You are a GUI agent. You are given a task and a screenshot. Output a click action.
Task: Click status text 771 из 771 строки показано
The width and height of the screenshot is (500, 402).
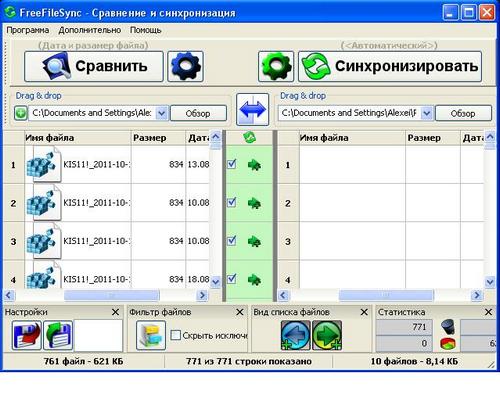tap(249, 361)
